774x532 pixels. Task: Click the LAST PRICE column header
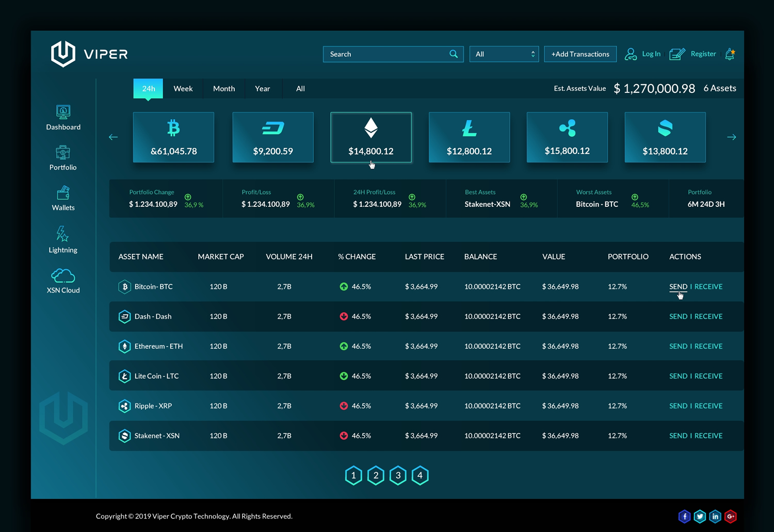coord(425,256)
